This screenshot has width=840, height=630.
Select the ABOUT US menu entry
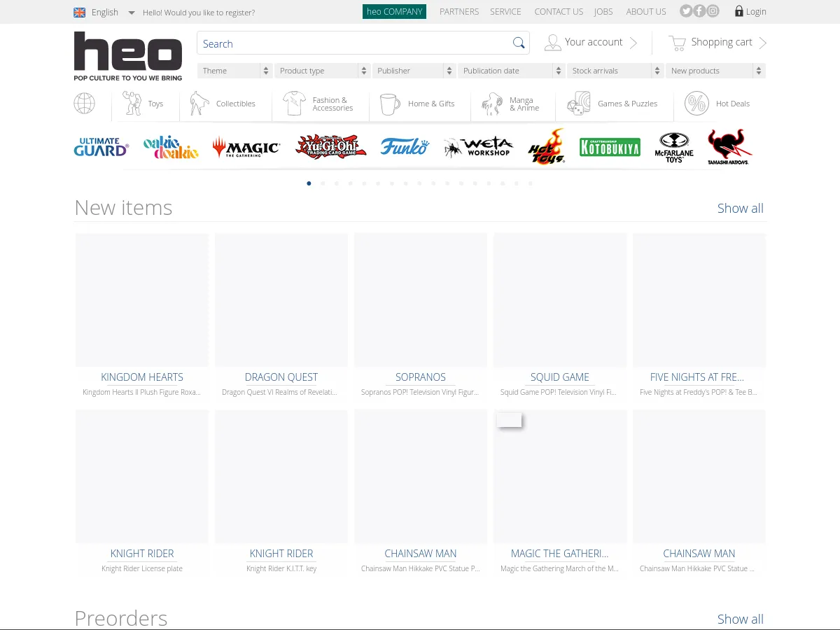pyautogui.click(x=646, y=11)
